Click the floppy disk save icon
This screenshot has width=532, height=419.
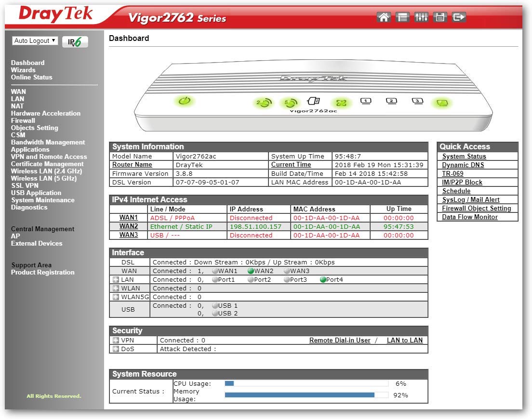440,17
